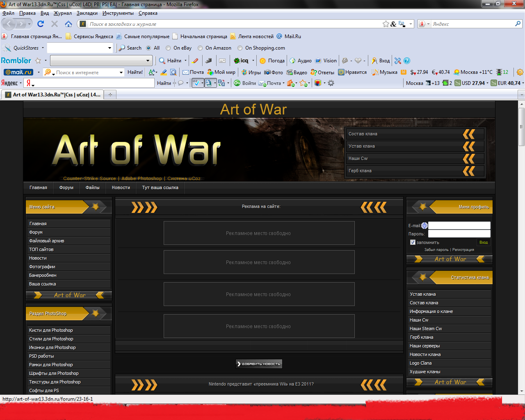The width and height of the screenshot is (525, 420).
Task: Click the Состав клана header button
Action: (x=415, y=134)
